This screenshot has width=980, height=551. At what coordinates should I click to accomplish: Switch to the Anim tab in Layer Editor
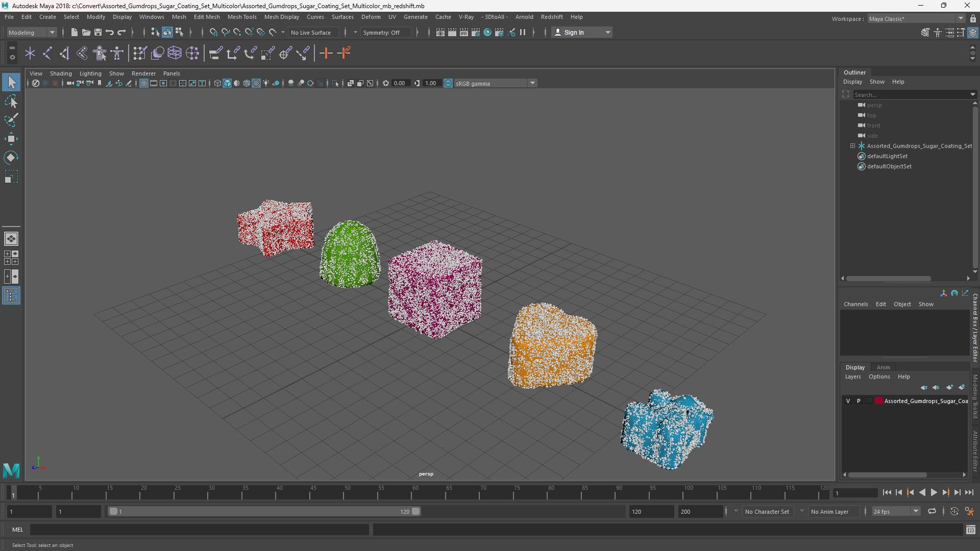pos(883,367)
